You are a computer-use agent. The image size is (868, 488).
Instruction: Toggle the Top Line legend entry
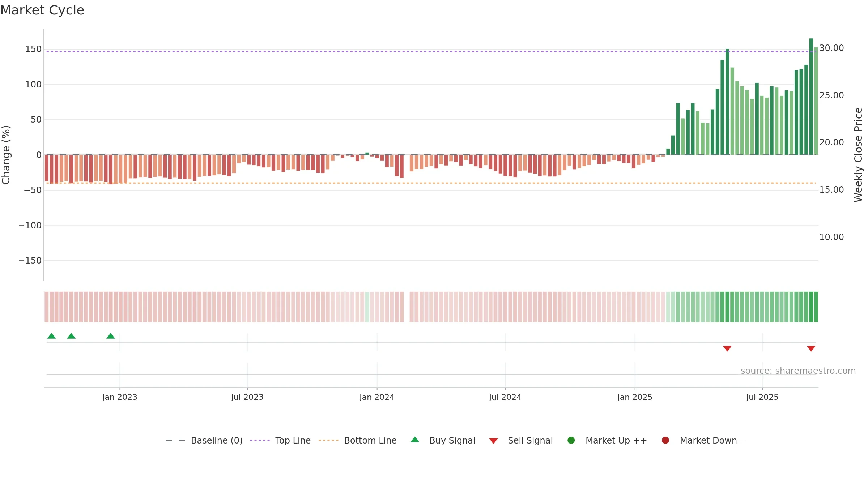[x=280, y=440]
